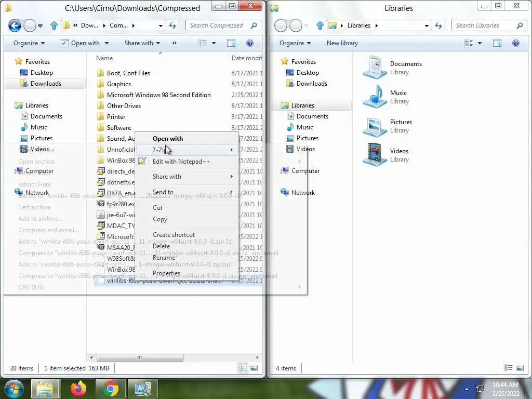
Task: Refresh the Libraries address bar
Action: [x=438, y=25]
